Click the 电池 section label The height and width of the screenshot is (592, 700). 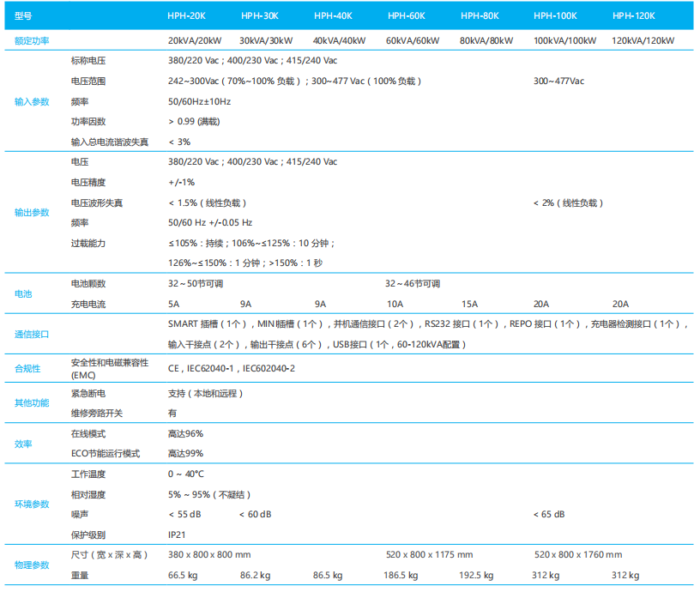click(23, 293)
